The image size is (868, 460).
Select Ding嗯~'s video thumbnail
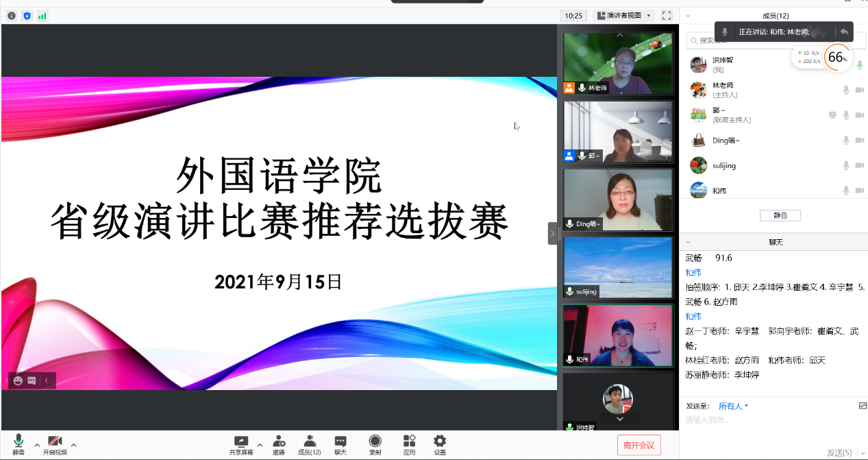[x=619, y=199]
